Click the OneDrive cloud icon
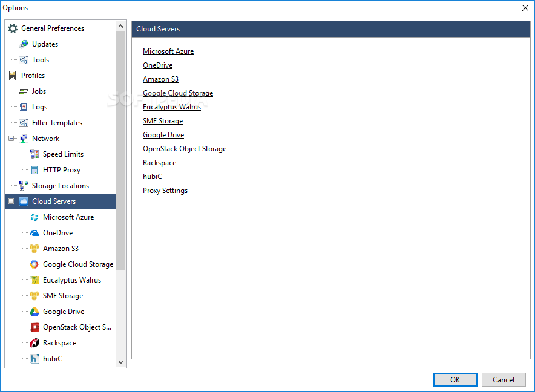 pos(34,233)
